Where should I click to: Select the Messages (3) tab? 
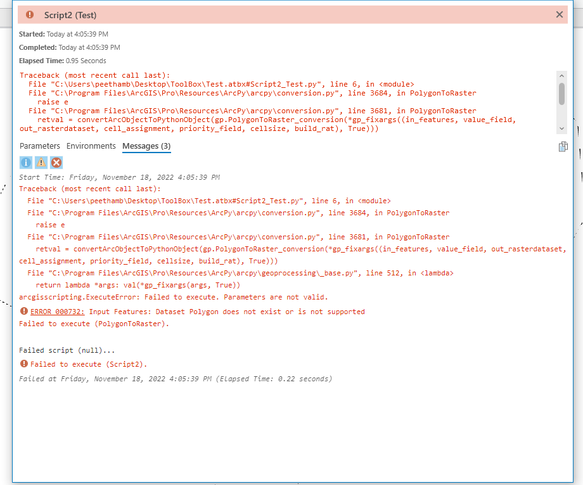(146, 146)
